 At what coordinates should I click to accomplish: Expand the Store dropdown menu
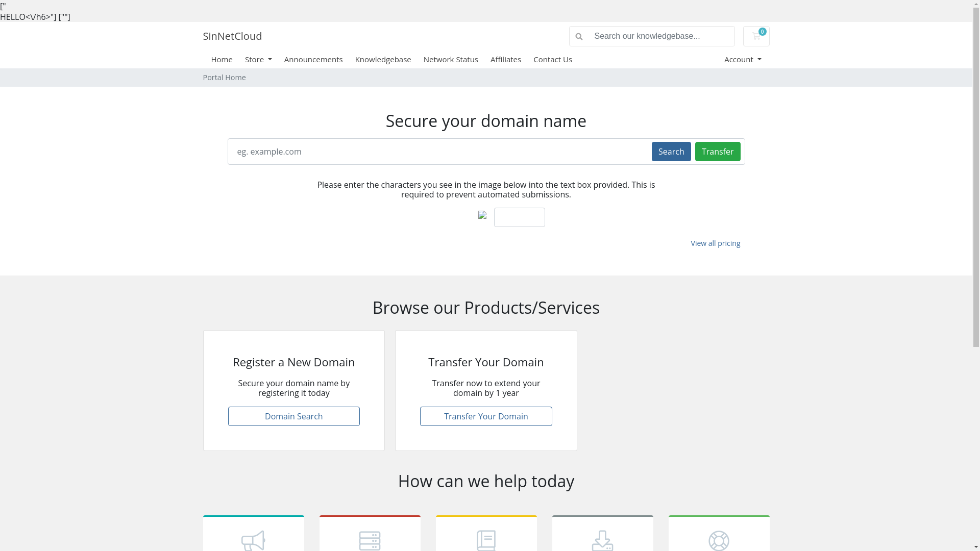click(258, 59)
